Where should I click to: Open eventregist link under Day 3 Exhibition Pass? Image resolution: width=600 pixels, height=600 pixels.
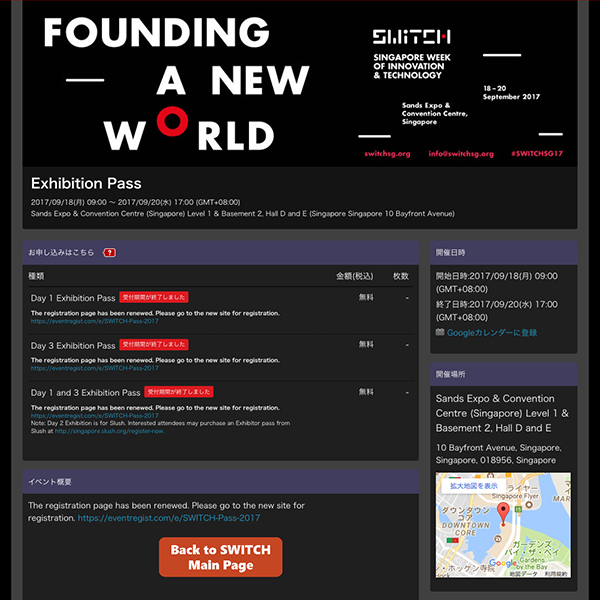coord(94,368)
